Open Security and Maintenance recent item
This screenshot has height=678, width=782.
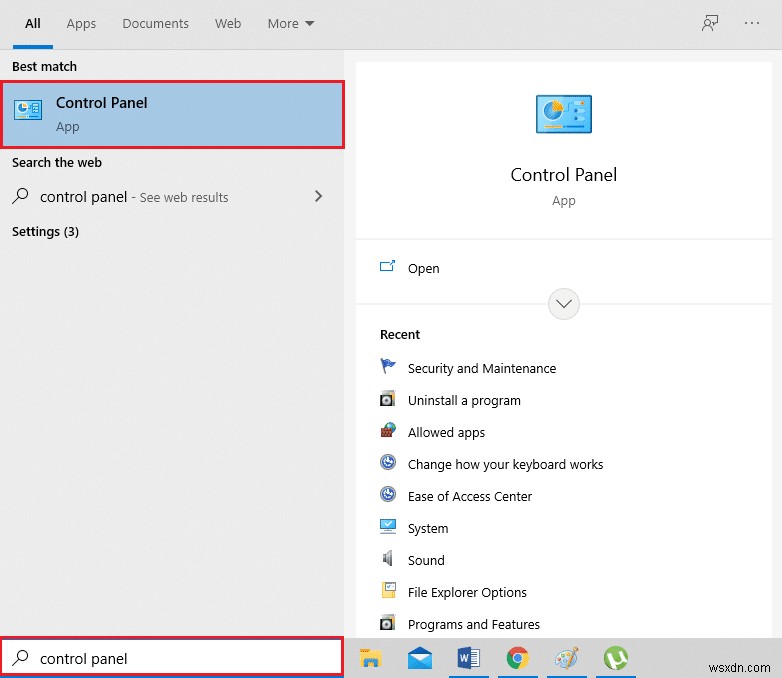[482, 368]
